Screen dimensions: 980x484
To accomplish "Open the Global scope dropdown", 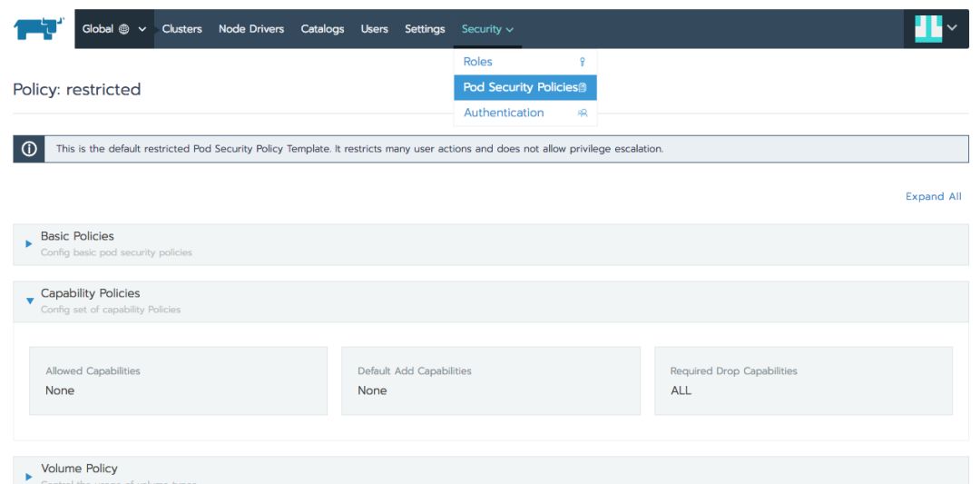I will [114, 29].
